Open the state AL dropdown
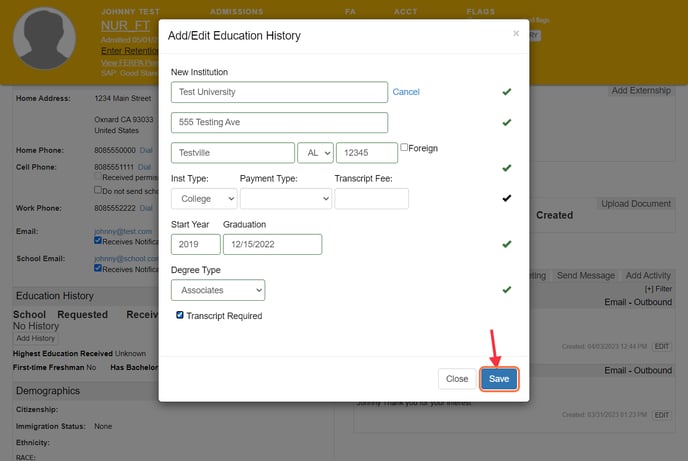 [x=315, y=153]
